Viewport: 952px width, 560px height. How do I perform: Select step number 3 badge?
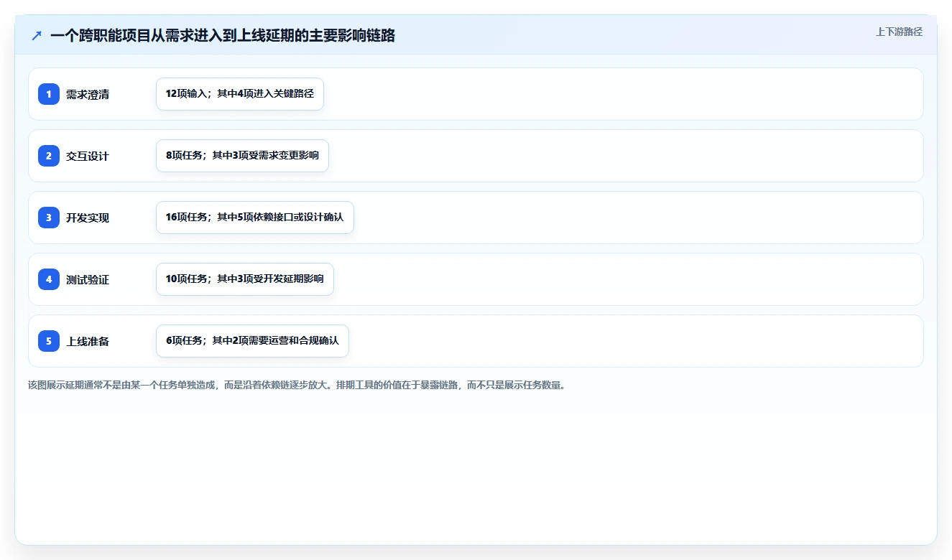[x=49, y=218]
